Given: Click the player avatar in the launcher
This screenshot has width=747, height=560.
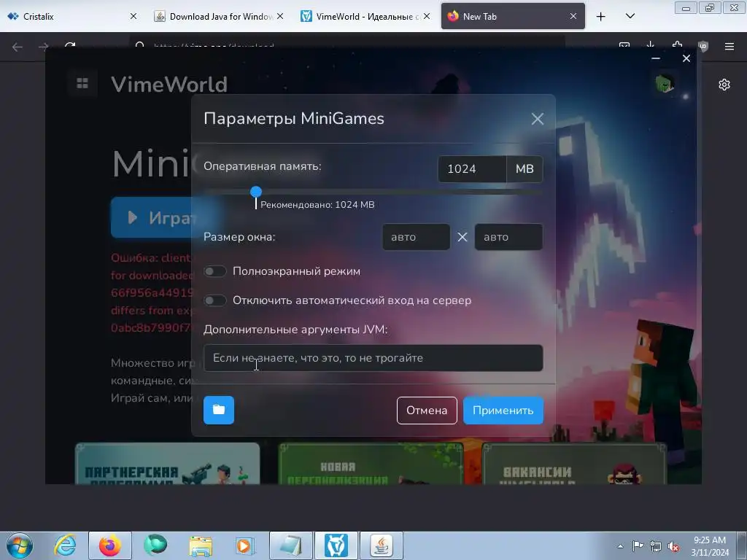Looking at the screenshot, I should 665,84.
